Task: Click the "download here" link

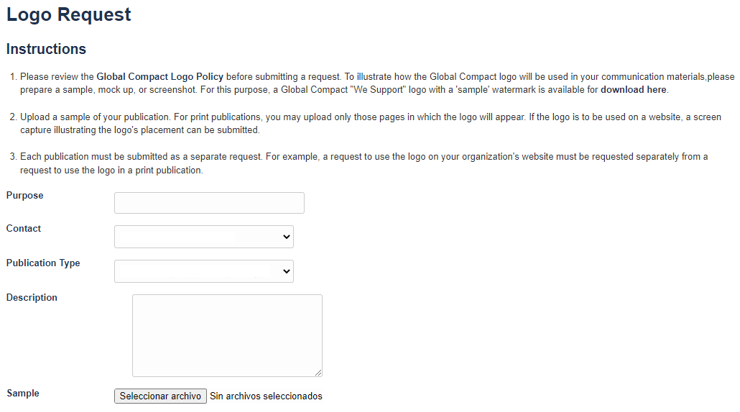Action: (633, 90)
